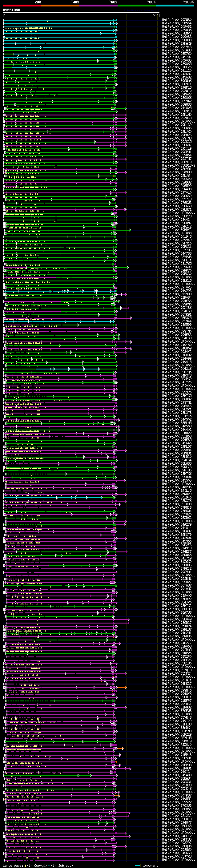The height and width of the screenshot is (868, 197).
Task: View alignment for UniRef100_C5Y7E8
Action: click(177, 199)
